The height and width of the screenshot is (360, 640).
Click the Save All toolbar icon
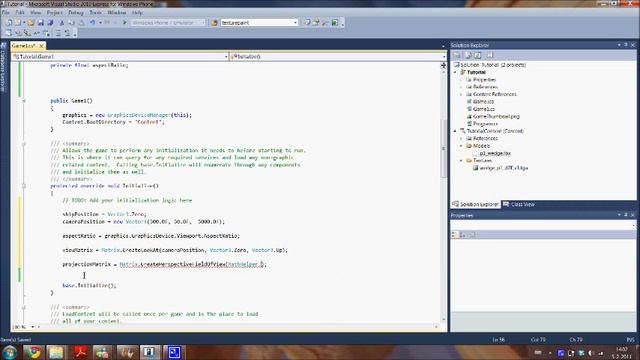point(50,23)
